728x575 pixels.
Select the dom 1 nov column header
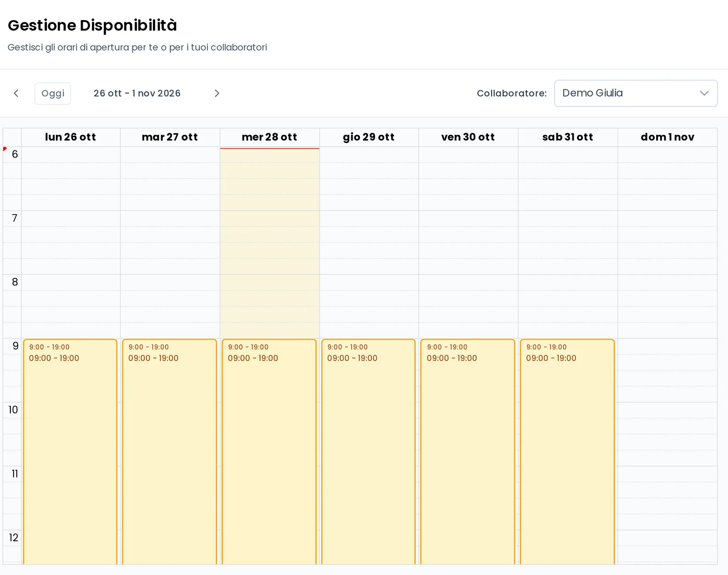click(x=667, y=137)
